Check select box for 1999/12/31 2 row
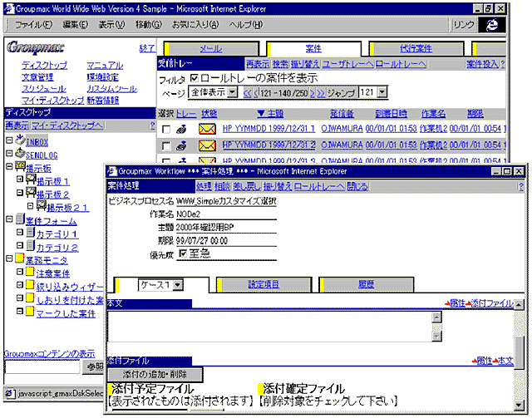532x418 pixels. 166,146
